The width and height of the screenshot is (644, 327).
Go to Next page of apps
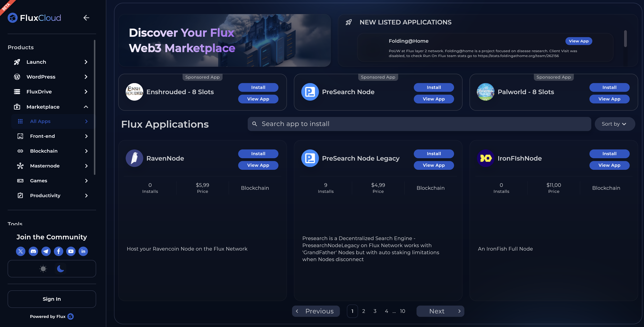(x=440, y=311)
